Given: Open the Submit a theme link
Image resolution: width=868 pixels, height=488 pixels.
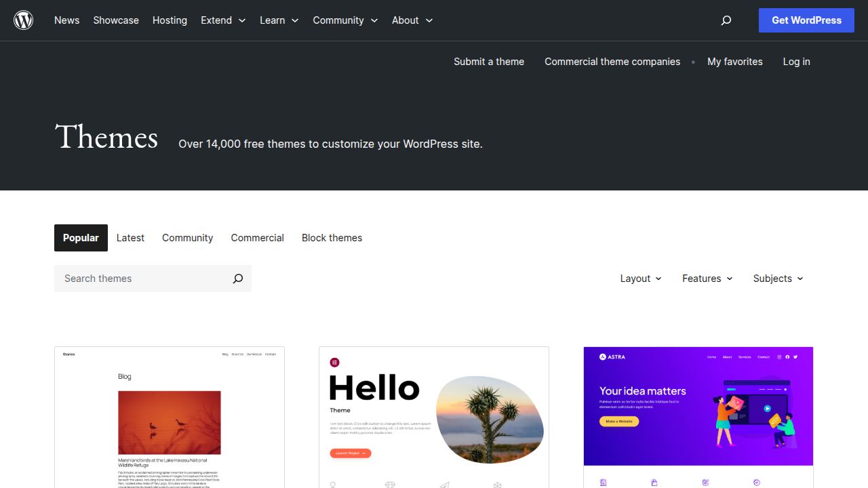Looking at the screenshot, I should pos(488,62).
